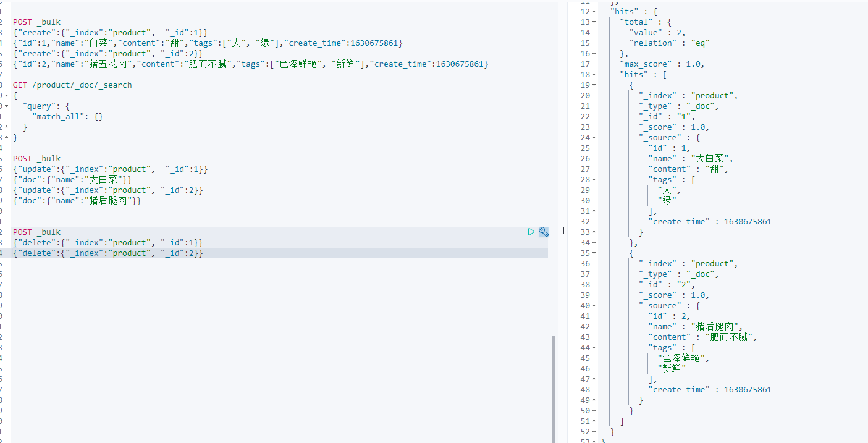This screenshot has width=868, height=443.
Task: Click the "max_score" : 1.0 line
Action: pyautogui.click(x=662, y=64)
